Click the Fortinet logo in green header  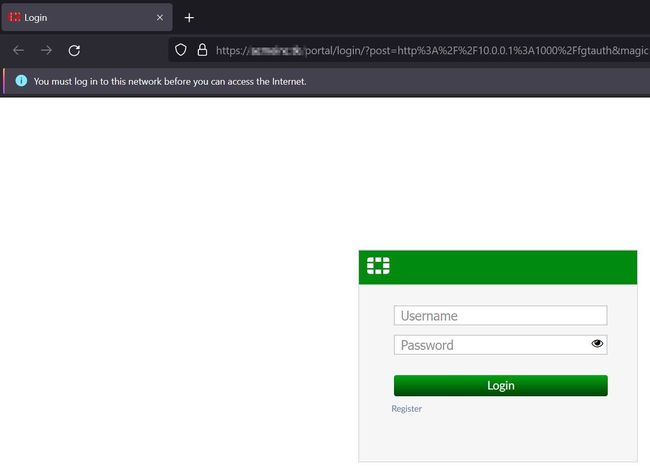click(x=378, y=266)
